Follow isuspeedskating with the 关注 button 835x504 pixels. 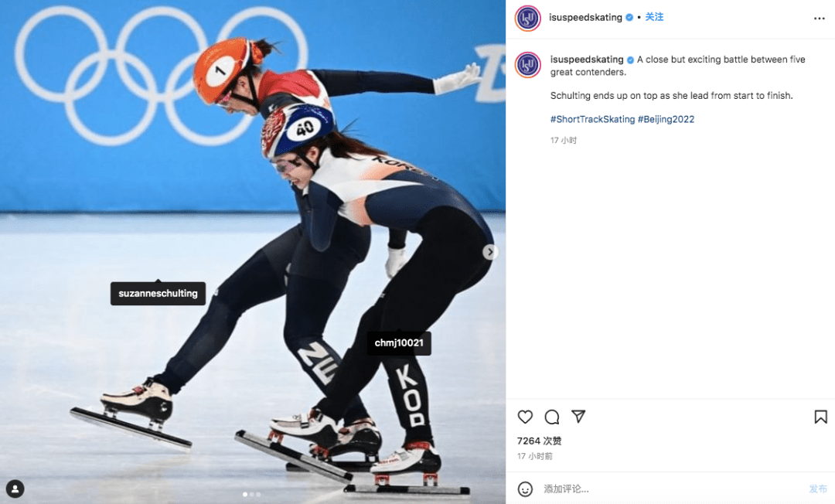pos(654,17)
